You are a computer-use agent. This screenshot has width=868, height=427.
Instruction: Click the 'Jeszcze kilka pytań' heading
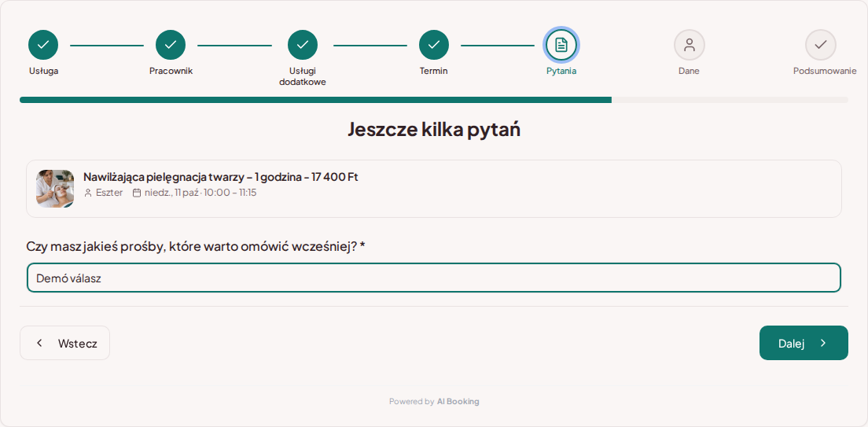click(x=433, y=130)
